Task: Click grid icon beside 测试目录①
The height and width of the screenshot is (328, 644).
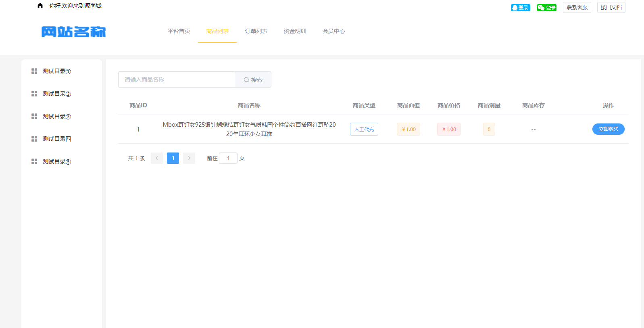Action: pyautogui.click(x=34, y=71)
